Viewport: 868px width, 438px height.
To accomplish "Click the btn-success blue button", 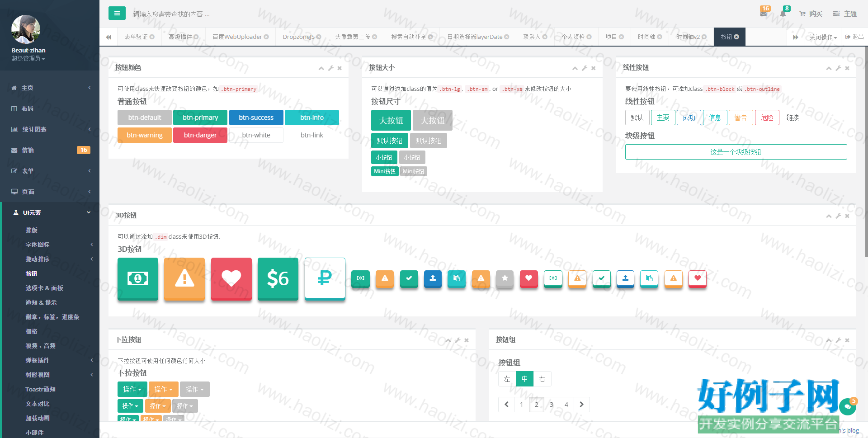I will pyautogui.click(x=256, y=118).
